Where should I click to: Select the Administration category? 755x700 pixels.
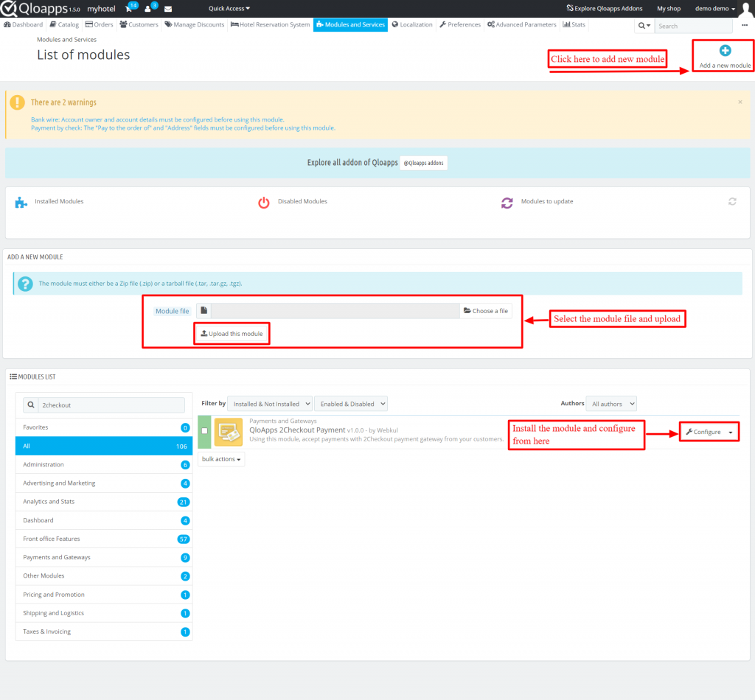(x=104, y=465)
